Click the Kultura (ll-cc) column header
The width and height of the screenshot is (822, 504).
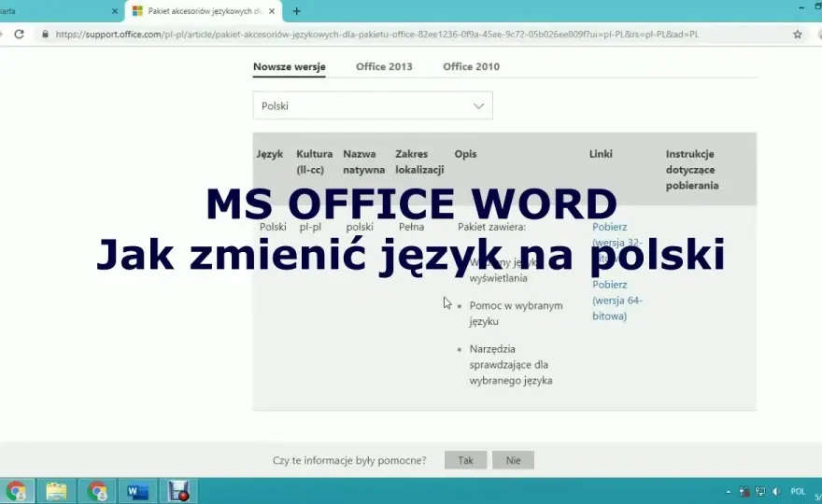coord(315,161)
